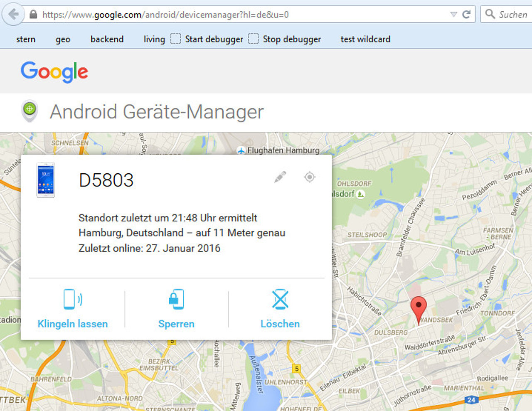Click Löschen to wipe device
Screen dimensions: 532x411
click(280, 324)
